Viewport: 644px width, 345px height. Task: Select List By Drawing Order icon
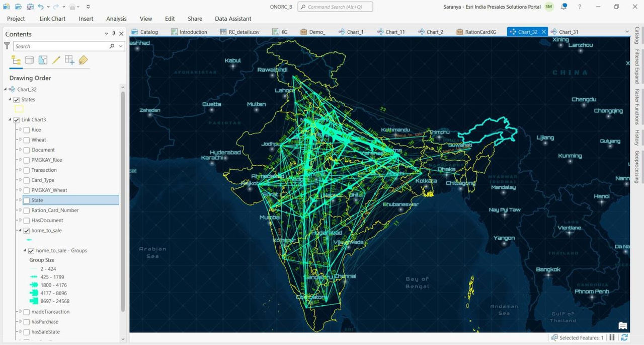pyautogui.click(x=16, y=60)
